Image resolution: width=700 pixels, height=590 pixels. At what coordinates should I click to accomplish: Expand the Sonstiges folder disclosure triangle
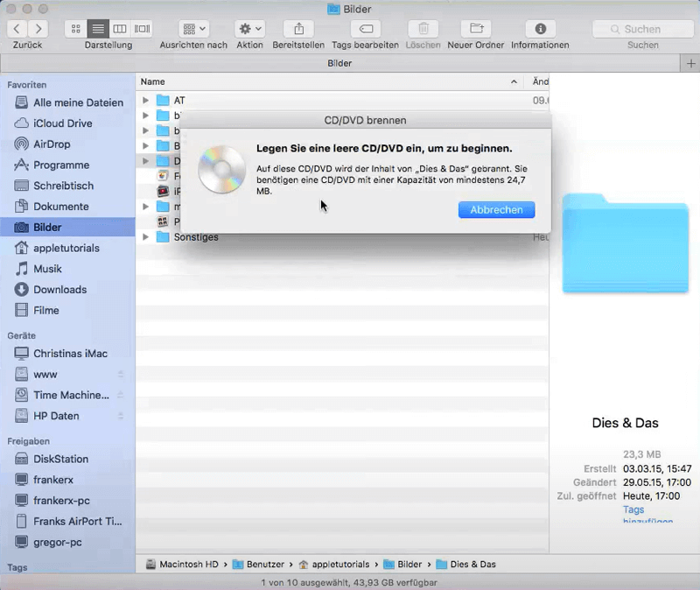coord(145,237)
